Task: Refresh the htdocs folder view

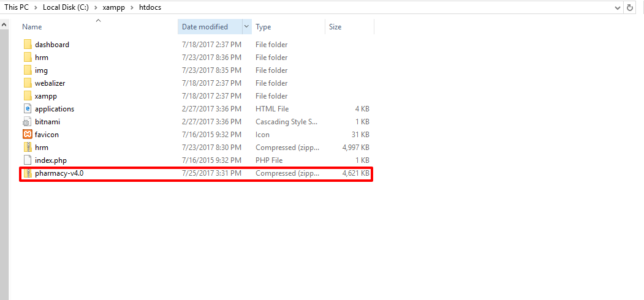Action: 630,7
